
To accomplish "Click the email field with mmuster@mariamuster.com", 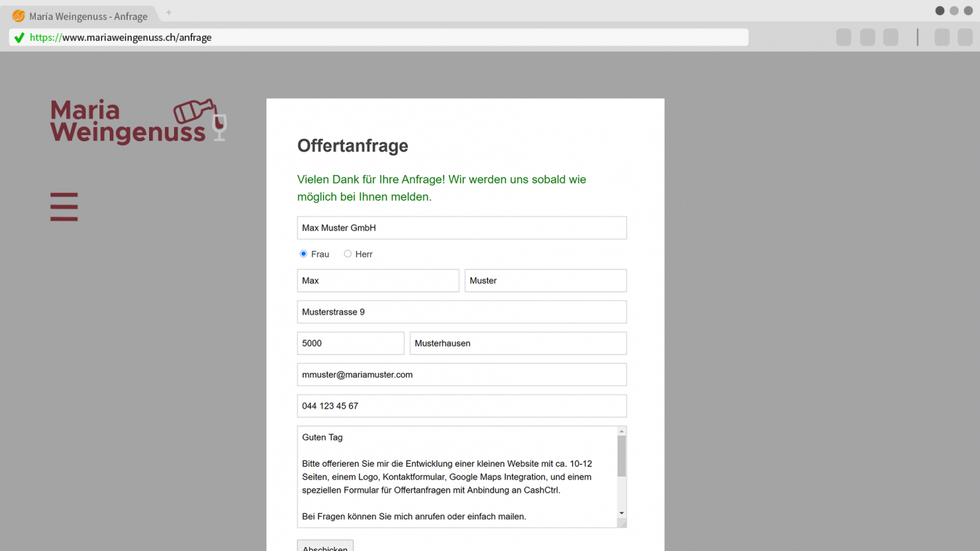I will [x=462, y=374].
